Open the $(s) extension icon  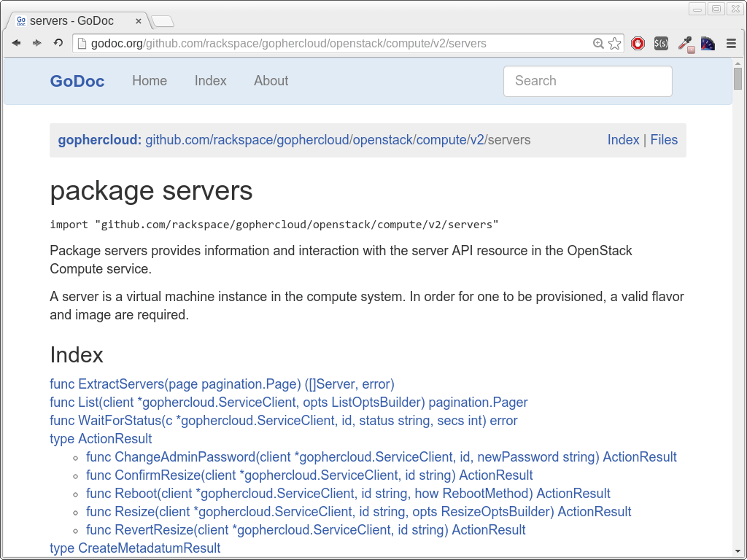coord(661,43)
